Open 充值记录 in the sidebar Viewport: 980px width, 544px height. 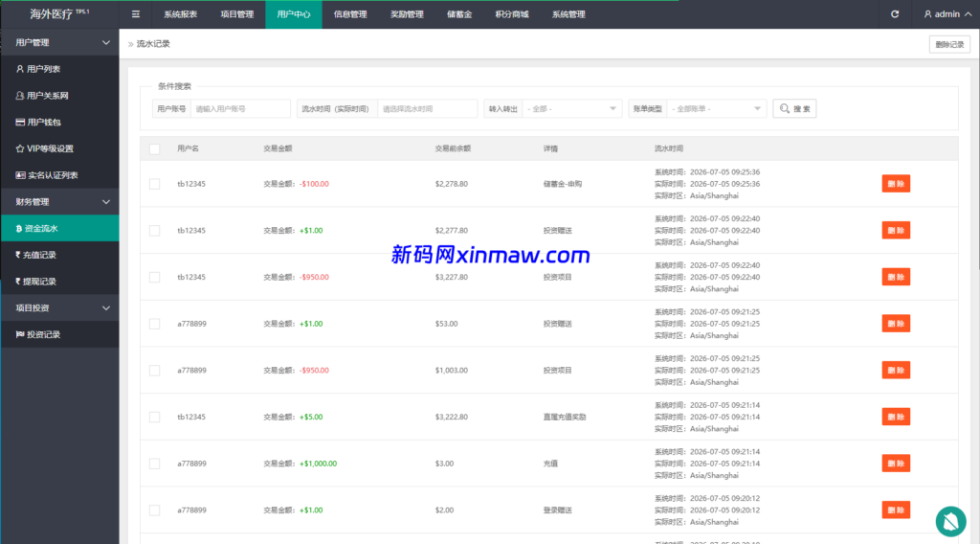[60, 255]
